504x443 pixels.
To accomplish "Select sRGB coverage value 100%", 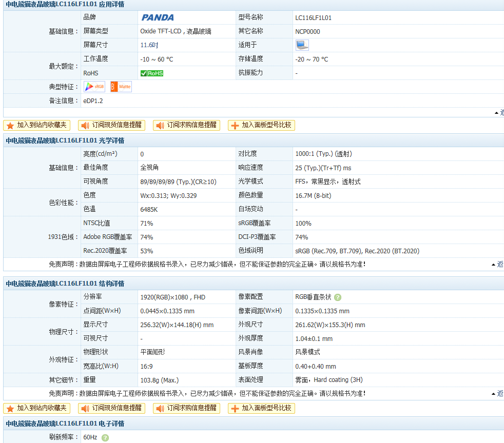I will 303,224.
